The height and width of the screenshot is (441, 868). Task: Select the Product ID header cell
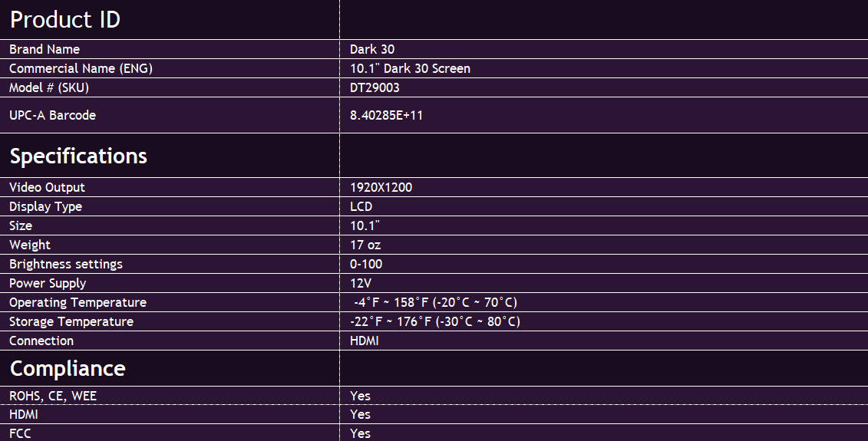(170, 19)
